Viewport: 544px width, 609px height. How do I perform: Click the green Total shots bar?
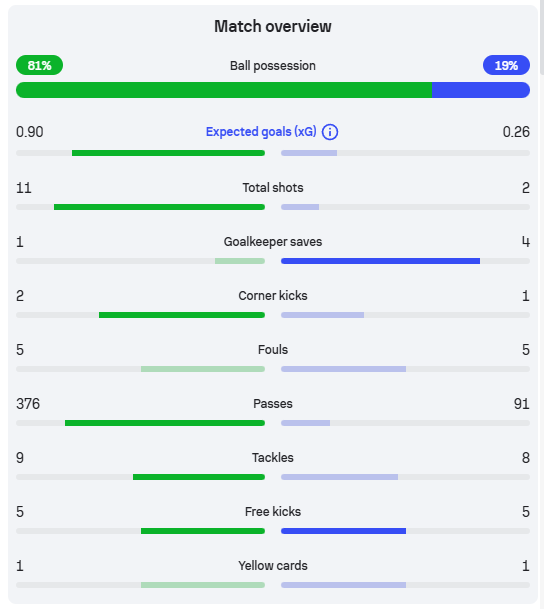tap(159, 207)
